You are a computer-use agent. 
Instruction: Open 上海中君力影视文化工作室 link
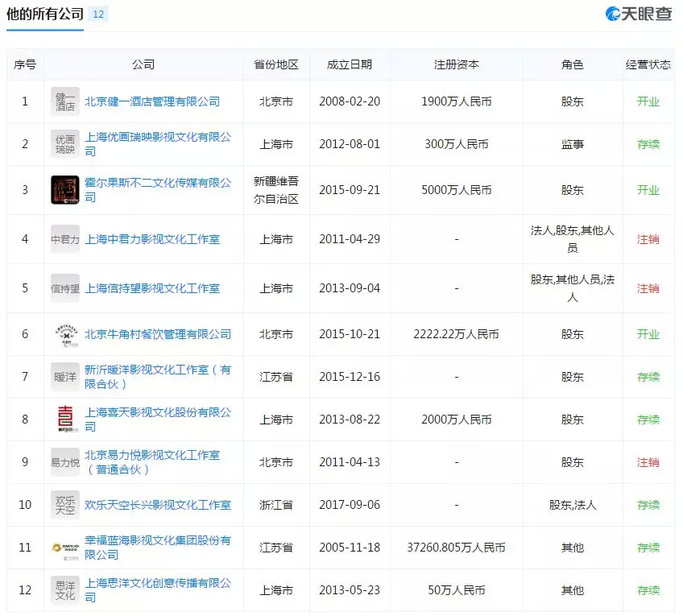coord(152,239)
